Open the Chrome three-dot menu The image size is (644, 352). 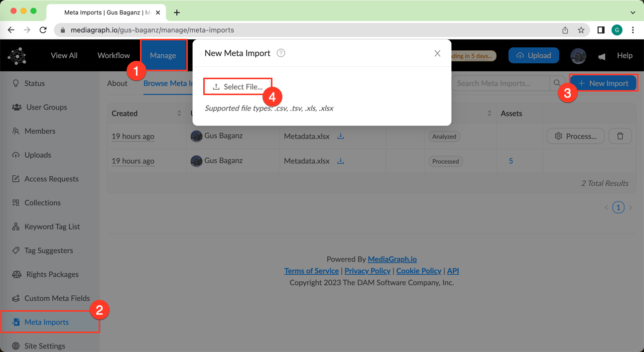[x=633, y=30]
